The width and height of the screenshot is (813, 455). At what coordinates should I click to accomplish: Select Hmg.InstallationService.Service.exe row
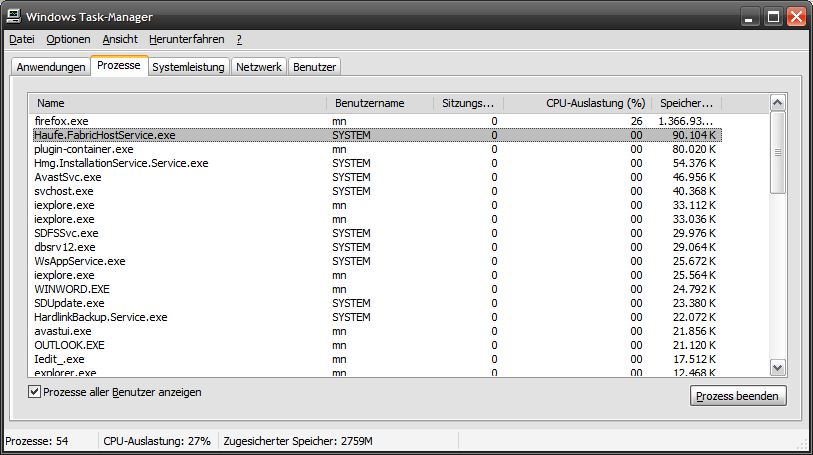(375, 163)
